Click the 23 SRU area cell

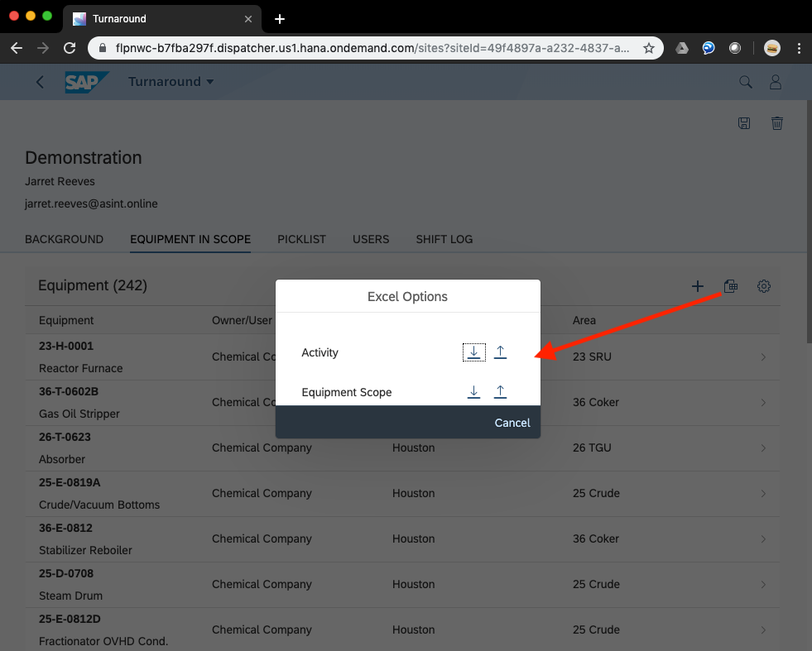point(592,357)
